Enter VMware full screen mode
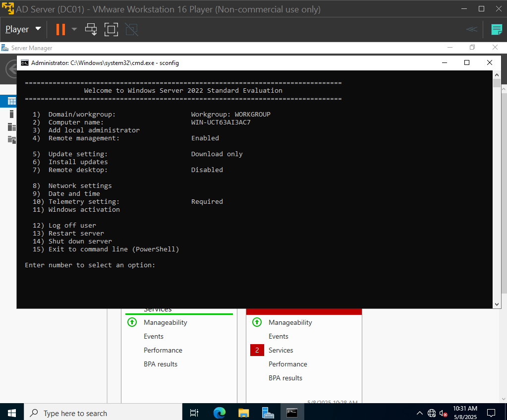 (111, 29)
